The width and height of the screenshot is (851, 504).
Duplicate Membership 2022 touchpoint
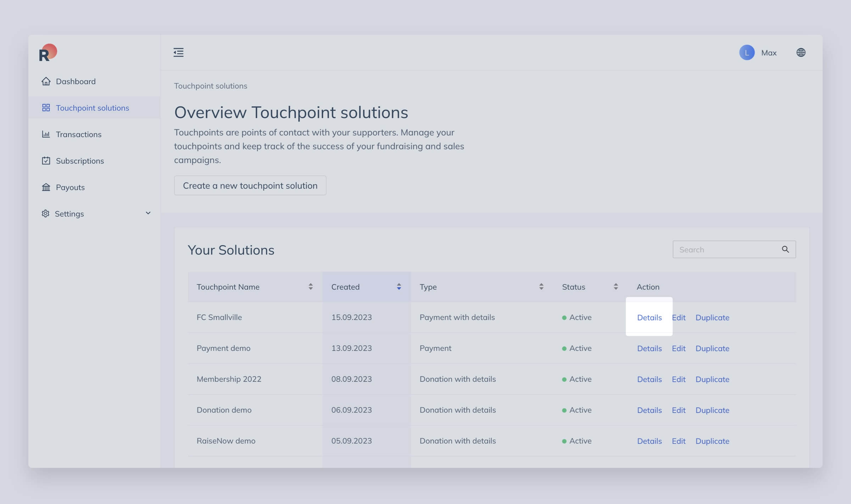pyautogui.click(x=712, y=379)
